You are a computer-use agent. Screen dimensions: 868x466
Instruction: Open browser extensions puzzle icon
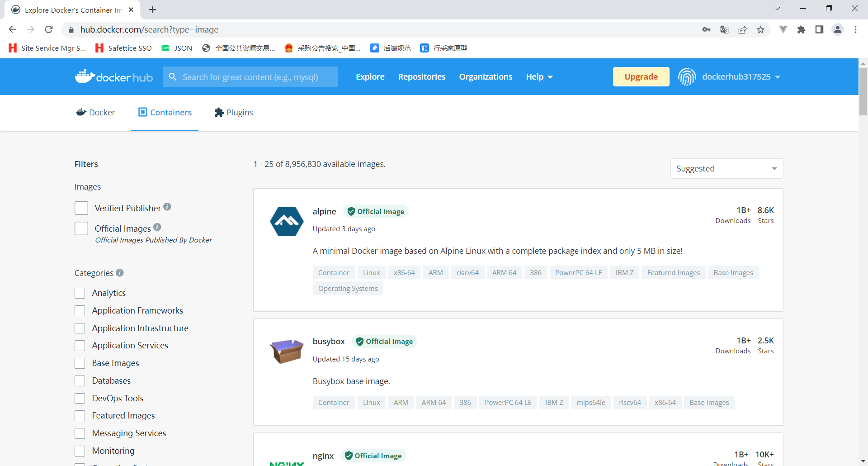coord(801,29)
